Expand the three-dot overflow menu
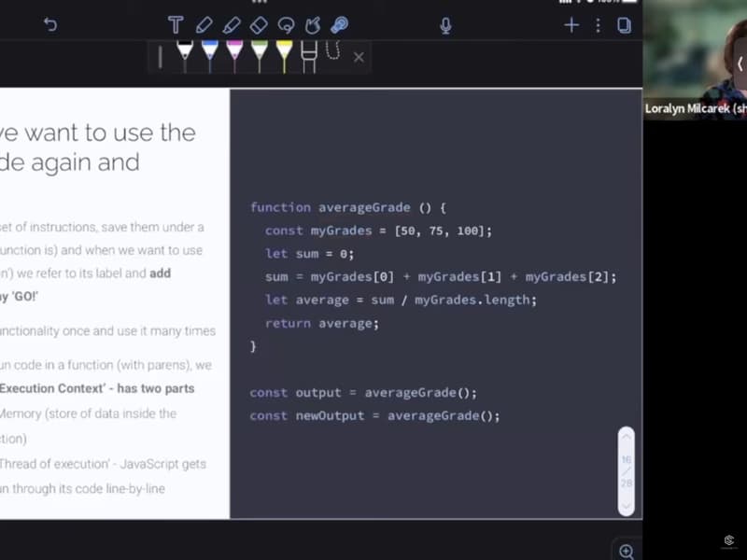 pyautogui.click(x=598, y=25)
